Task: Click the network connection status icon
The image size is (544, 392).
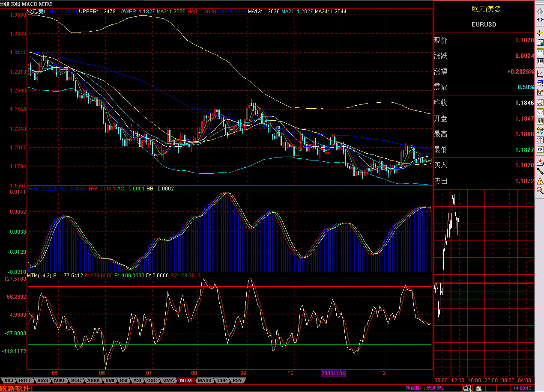Action: click(x=467, y=388)
